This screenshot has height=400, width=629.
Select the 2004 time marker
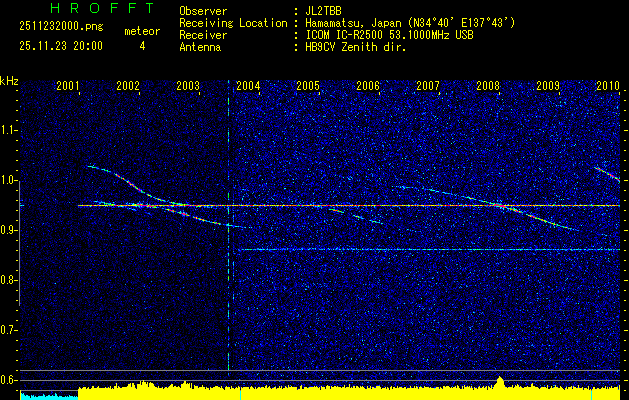click(x=247, y=87)
